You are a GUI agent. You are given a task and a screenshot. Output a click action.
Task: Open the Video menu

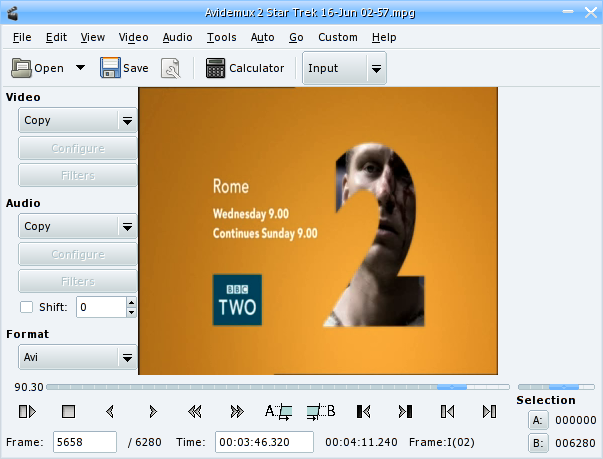[133, 37]
